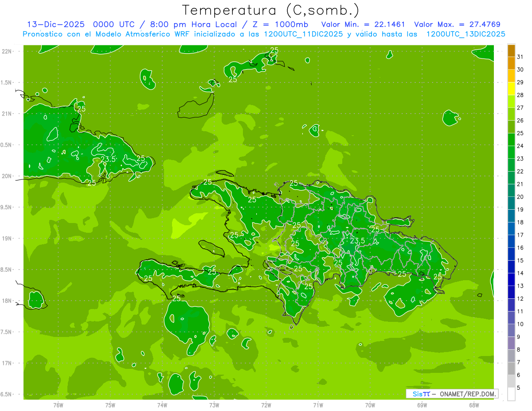The image size is (532, 411).
Task: Click latitude axis label '20N'
Action: pos(7,176)
